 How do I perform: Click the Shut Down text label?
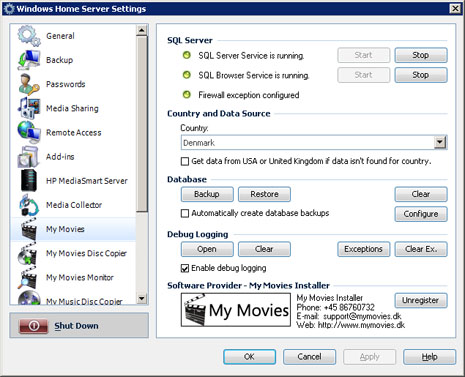(x=76, y=326)
